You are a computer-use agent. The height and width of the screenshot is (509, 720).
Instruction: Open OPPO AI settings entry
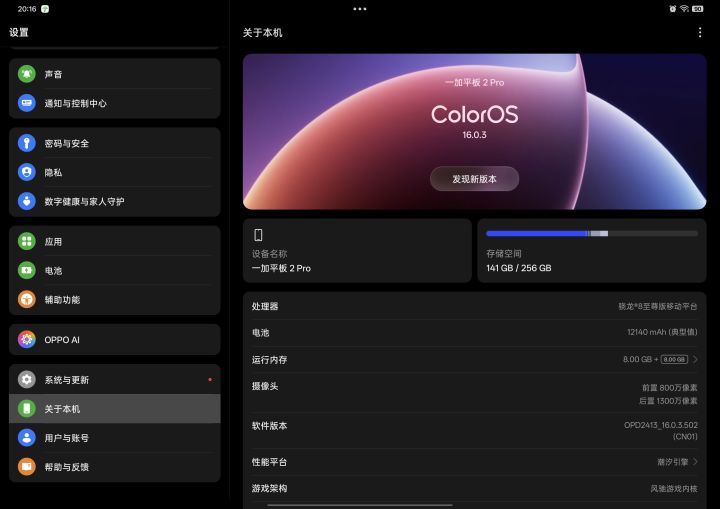(x=115, y=339)
